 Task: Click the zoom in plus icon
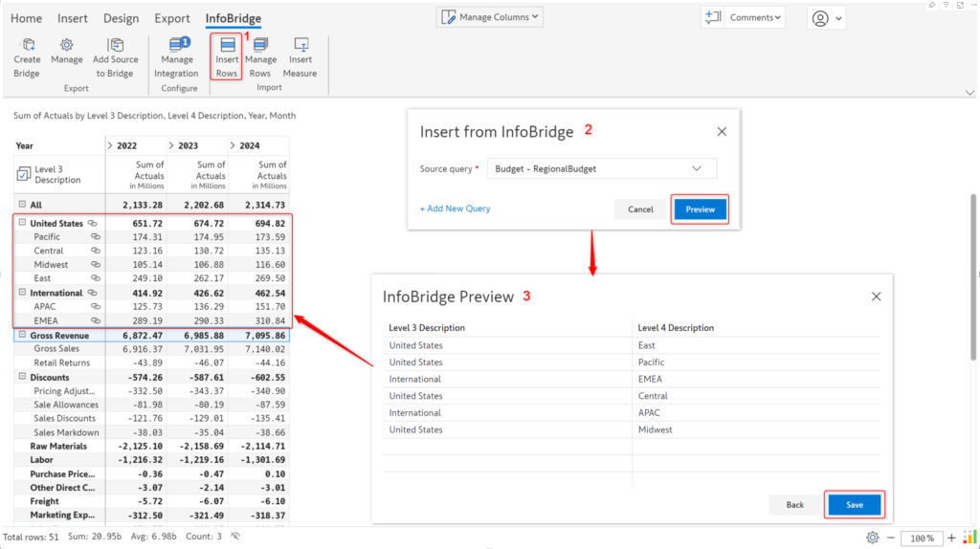[x=951, y=538]
